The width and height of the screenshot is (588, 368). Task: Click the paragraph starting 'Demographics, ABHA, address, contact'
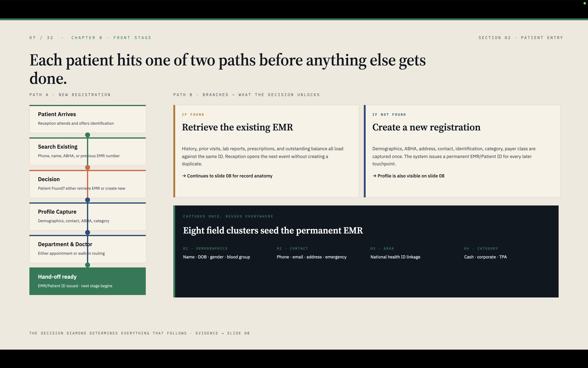(454, 156)
